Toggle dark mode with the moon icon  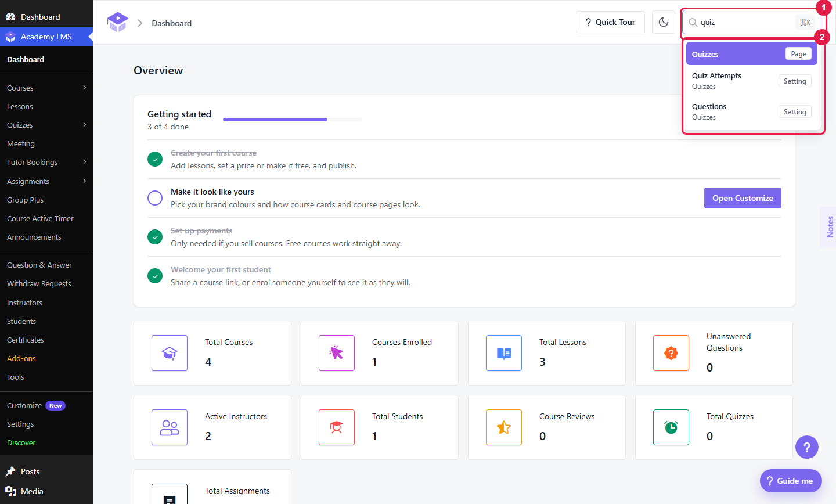point(664,22)
